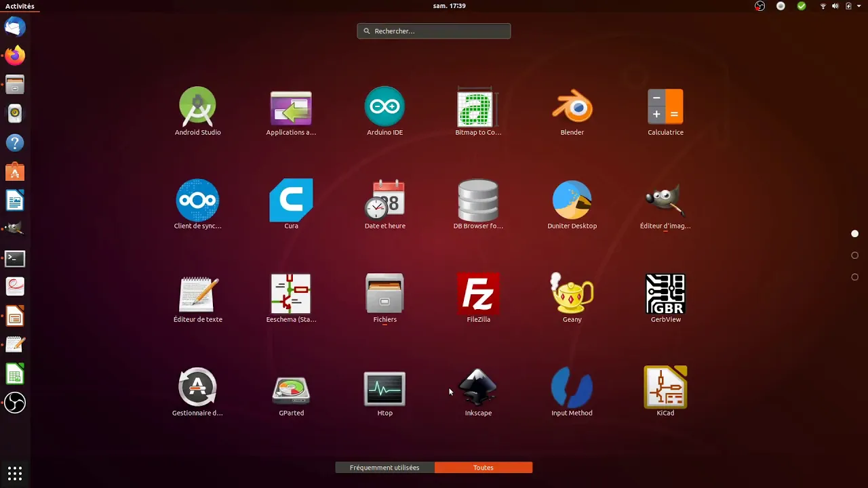The height and width of the screenshot is (488, 868).
Task: Click the Show Applications grid button
Action: coord(15,473)
